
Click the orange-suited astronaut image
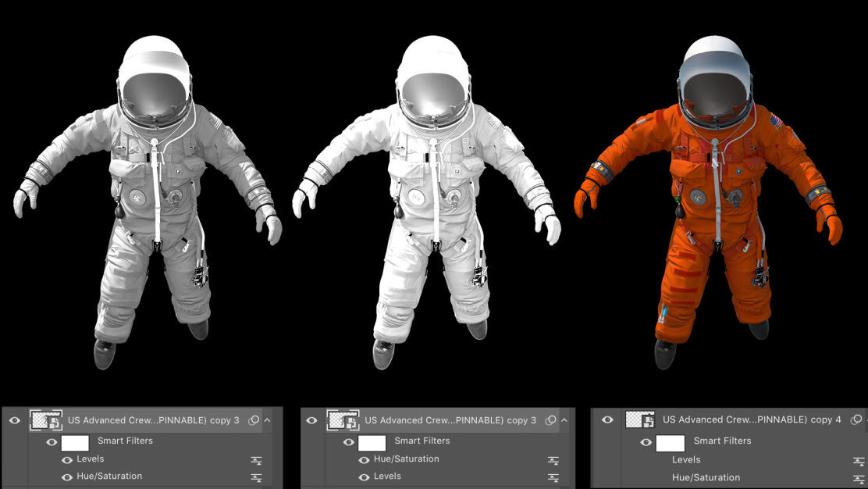click(x=709, y=202)
